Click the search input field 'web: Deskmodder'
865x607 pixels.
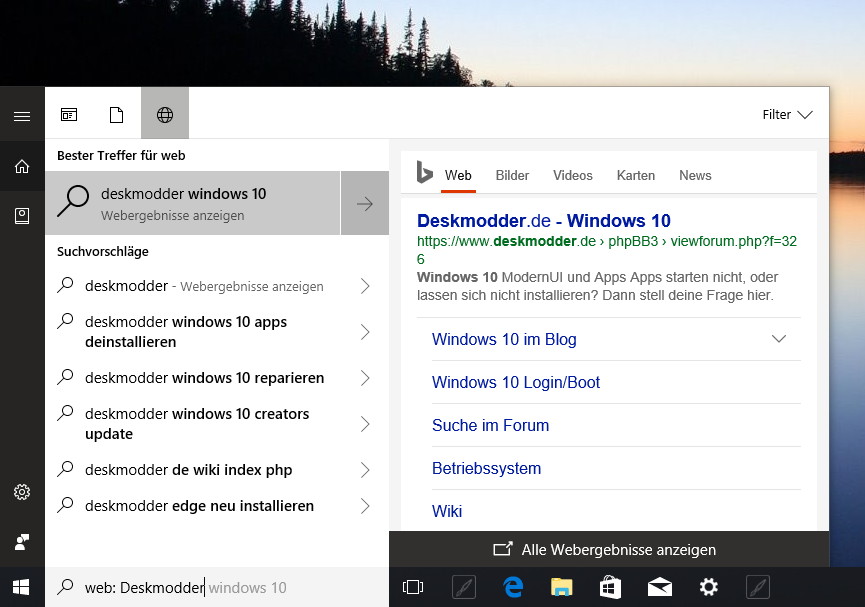point(217,587)
